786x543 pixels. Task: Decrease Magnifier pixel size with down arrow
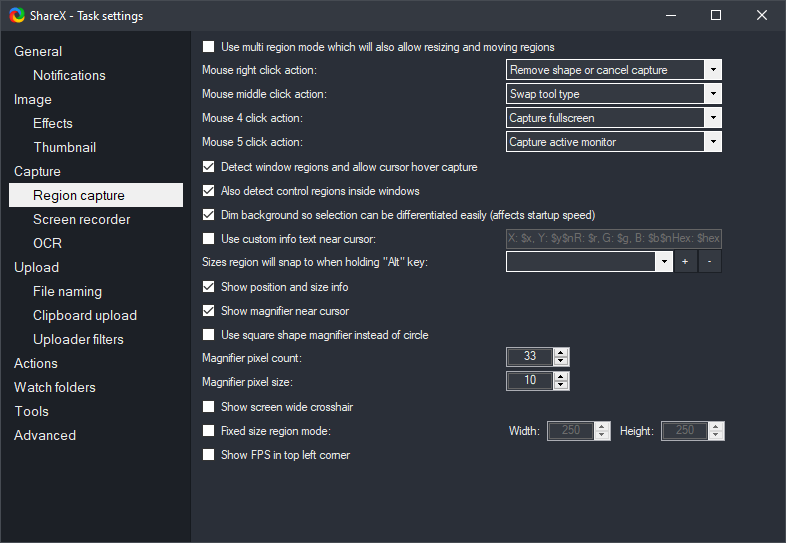[561, 385]
